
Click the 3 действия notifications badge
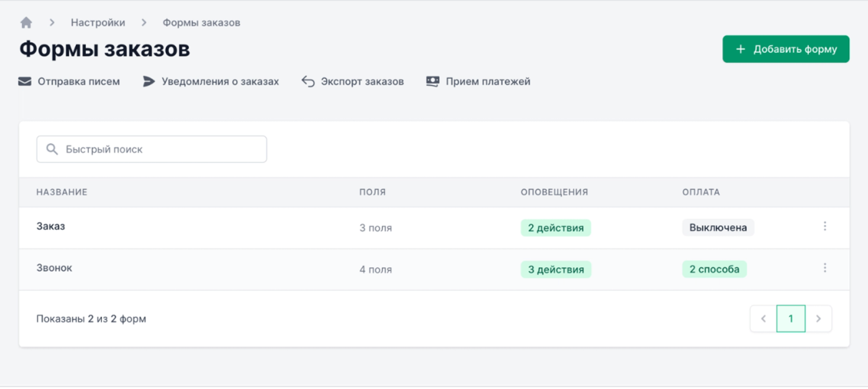pos(556,269)
